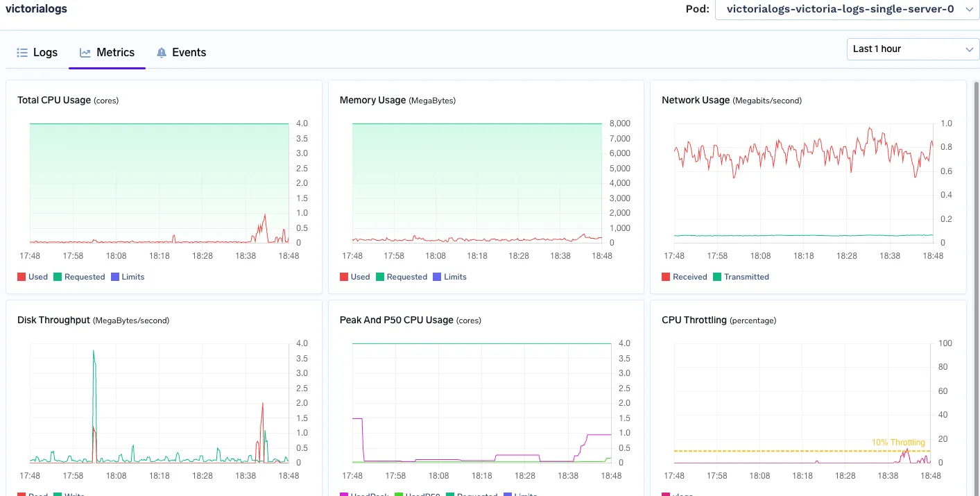Hide Used series in Memory Usage legend
Screen dimensions: 980x496
click(355, 277)
